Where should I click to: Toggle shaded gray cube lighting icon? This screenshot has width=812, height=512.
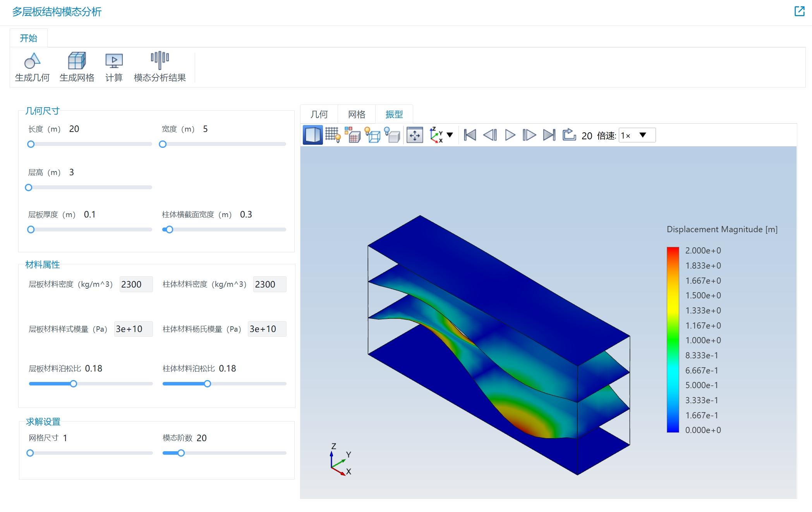[x=392, y=135]
